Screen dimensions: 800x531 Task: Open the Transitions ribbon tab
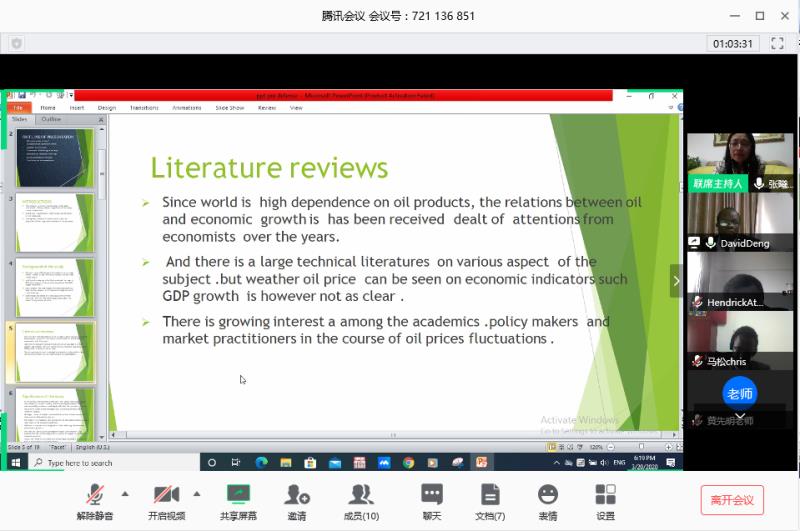pyautogui.click(x=144, y=108)
